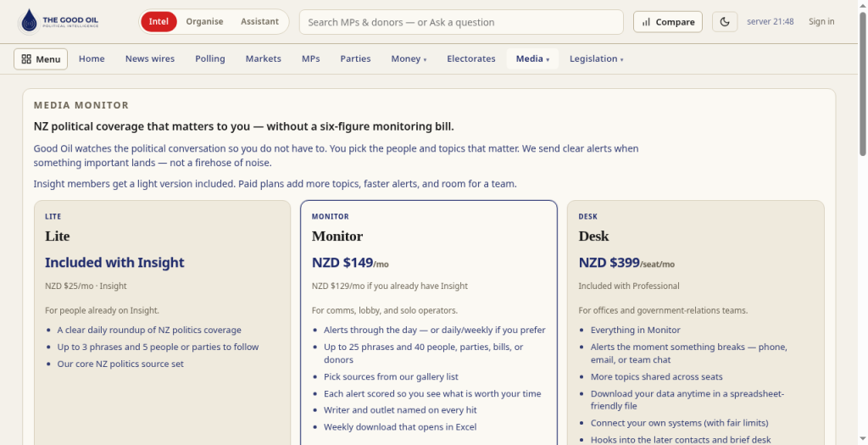Click the NZD $399/seat/mo price
Viewport: 868px width, 445px height.
pos(626,263)
